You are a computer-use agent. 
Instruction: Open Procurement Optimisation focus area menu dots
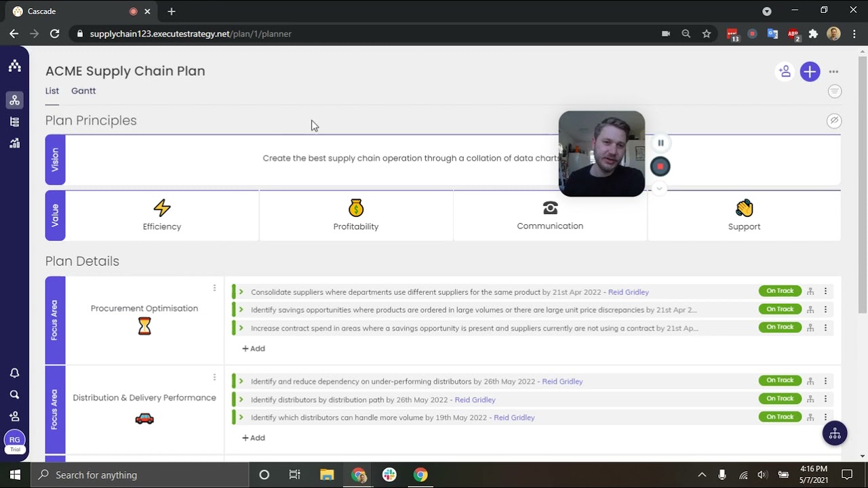[x=214, y=288]
